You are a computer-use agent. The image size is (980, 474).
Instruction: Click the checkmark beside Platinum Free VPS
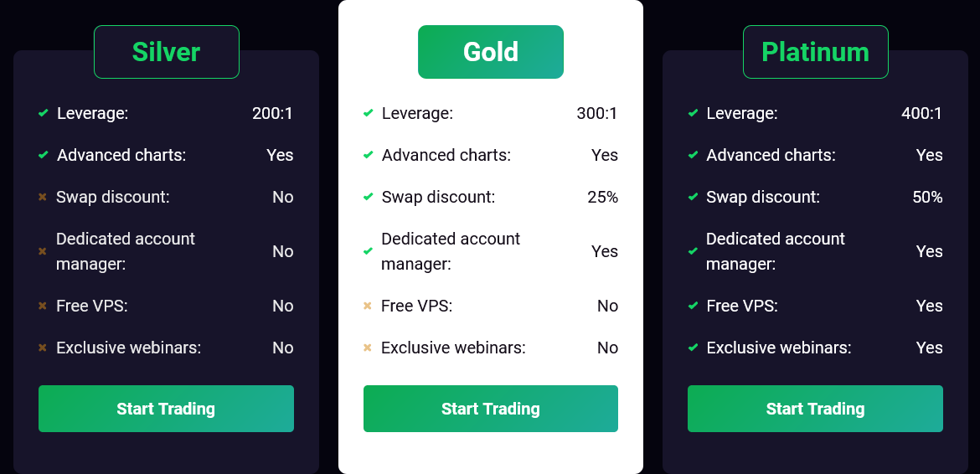[x=693, y=306]
